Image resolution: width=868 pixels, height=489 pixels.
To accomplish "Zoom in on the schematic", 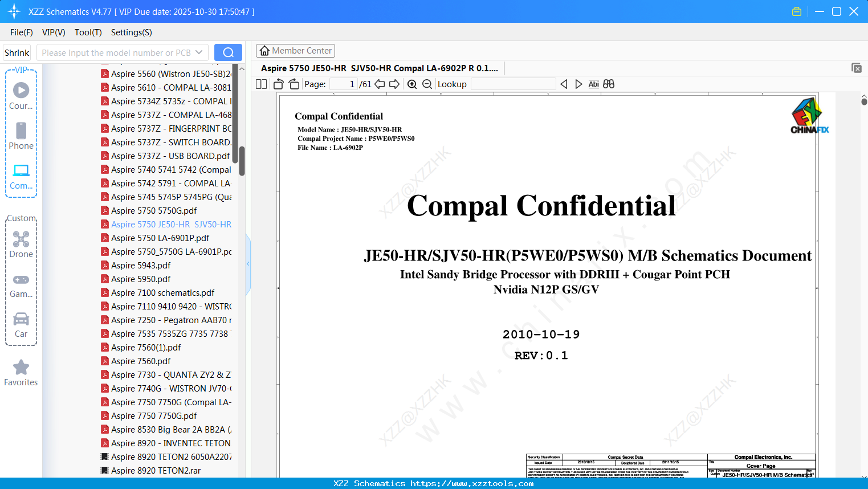I will [x=412, y=84].
